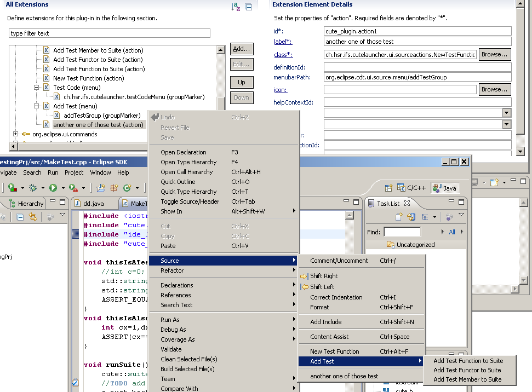Viewport: 532px width, 392px height.
Task: Collapse all entries in All Extensions
Action: click(249, 7)
